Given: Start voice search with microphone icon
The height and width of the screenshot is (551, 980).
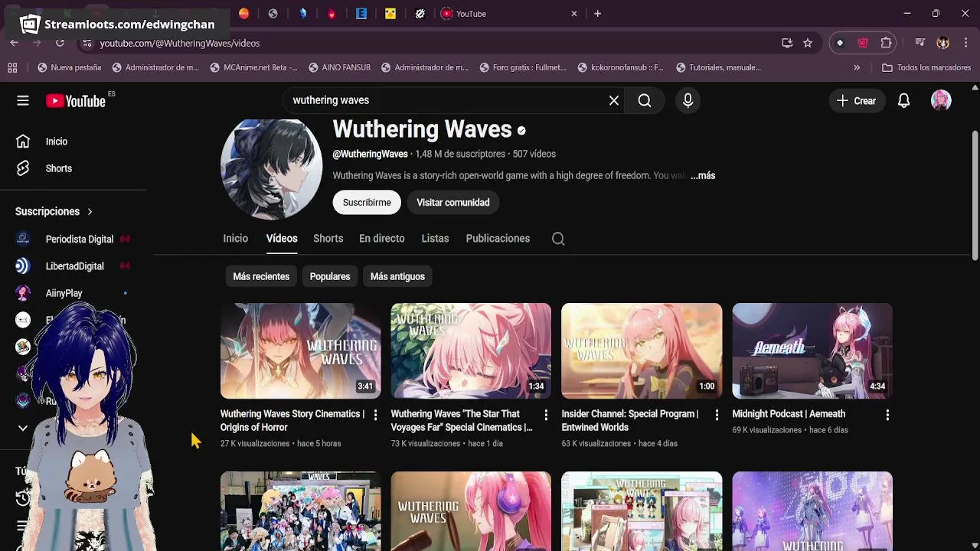Looking at the screenshot, I should (688, 100).
